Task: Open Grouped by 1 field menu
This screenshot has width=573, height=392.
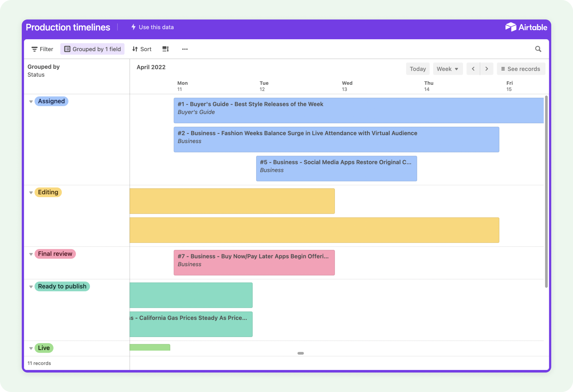Action: [92, 49]
